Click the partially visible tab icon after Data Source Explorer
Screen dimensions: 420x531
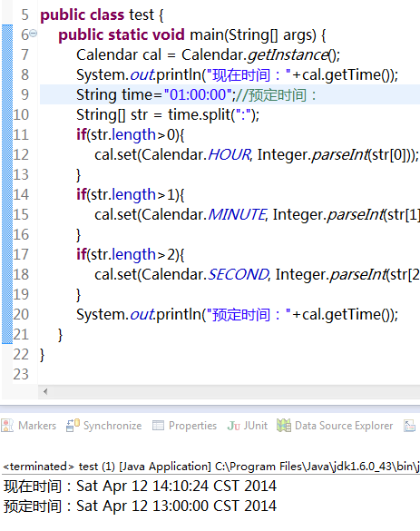tap(409, 426)
